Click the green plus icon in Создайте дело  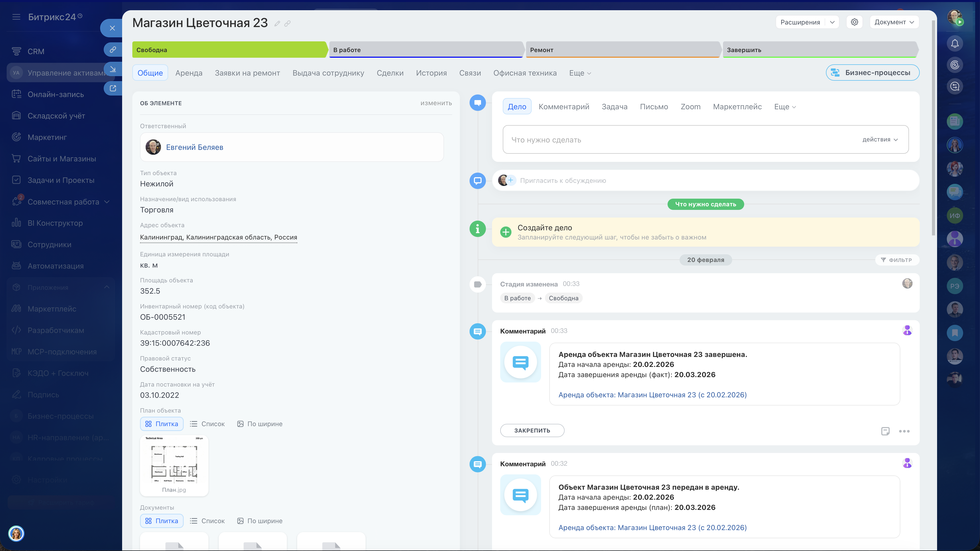point(506,232)
